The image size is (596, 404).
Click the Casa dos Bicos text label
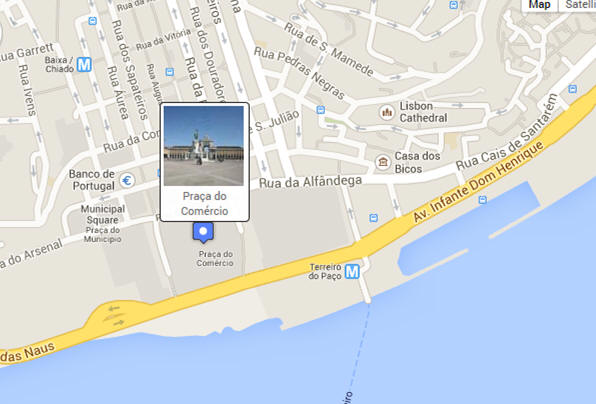pos(417,162)
